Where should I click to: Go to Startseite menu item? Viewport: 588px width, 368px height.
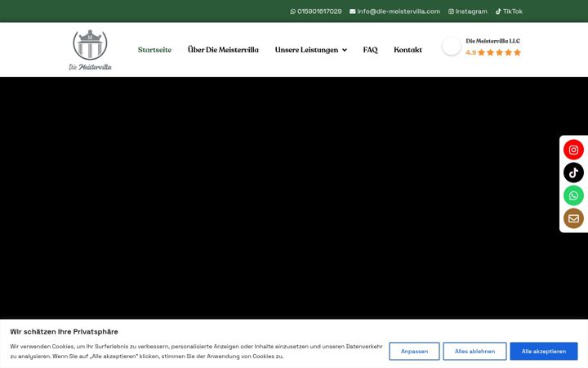click(154, 50)
